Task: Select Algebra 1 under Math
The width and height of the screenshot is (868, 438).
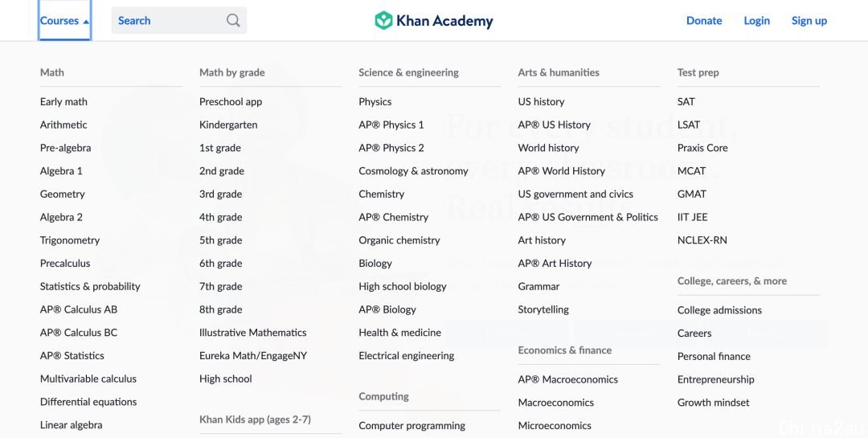Action: pos(61,170)
